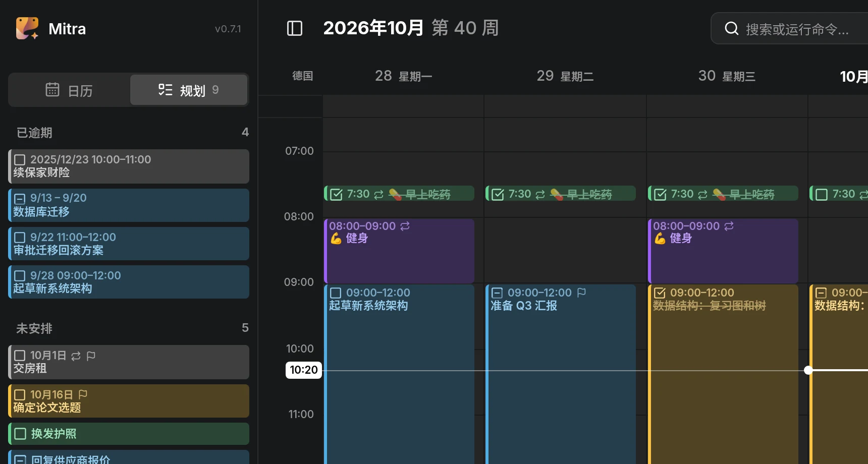The width and height of the screenshot is (868, 464).
Task: Check the 确定论文选题 checkbox
Action: coord(20,395)
